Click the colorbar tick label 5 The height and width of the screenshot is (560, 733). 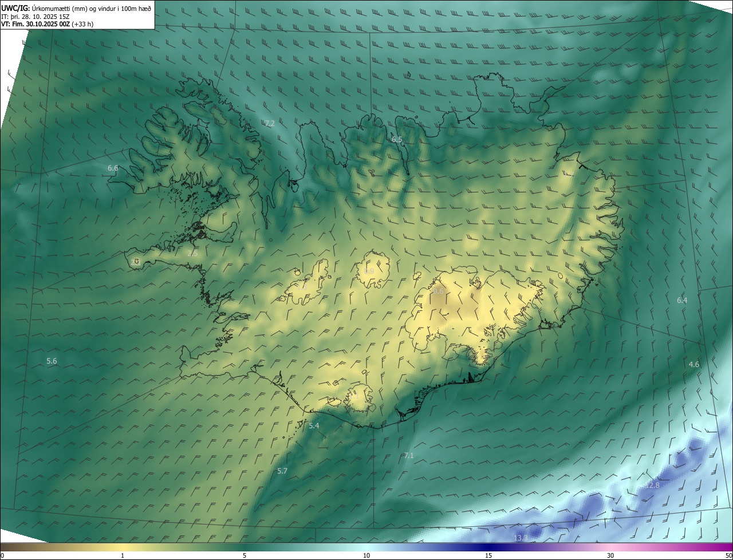(245, 555)
